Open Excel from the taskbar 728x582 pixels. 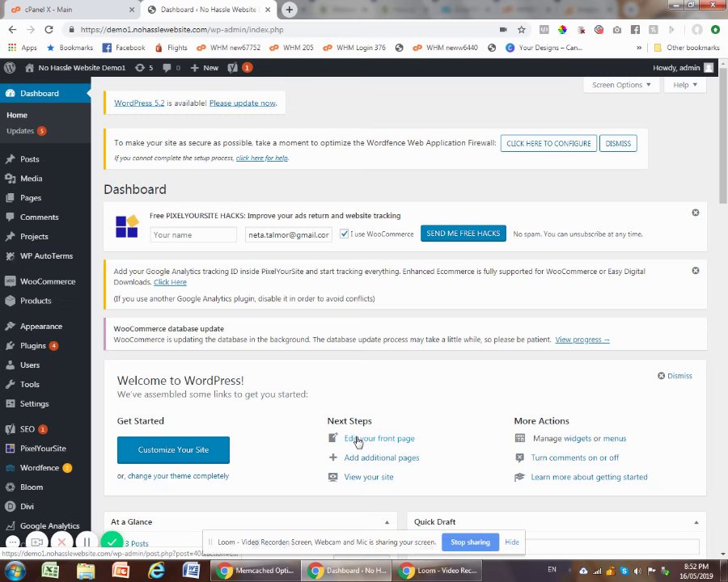(x=49, y=571)
